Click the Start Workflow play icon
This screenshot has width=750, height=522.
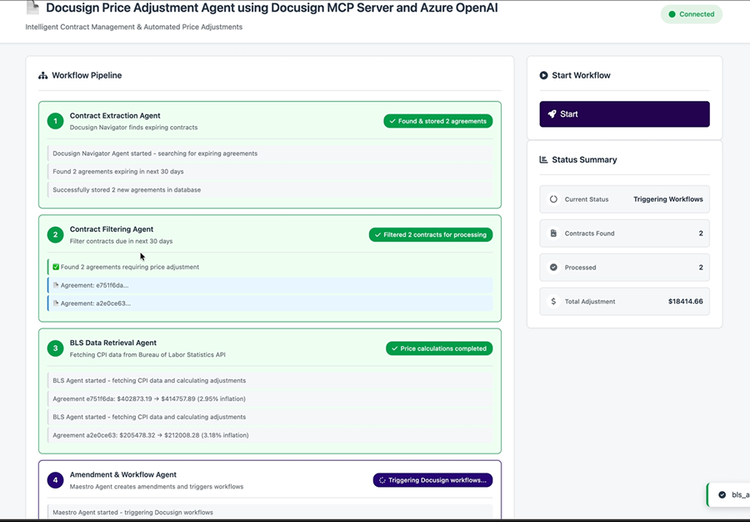[x=543, y=75]
